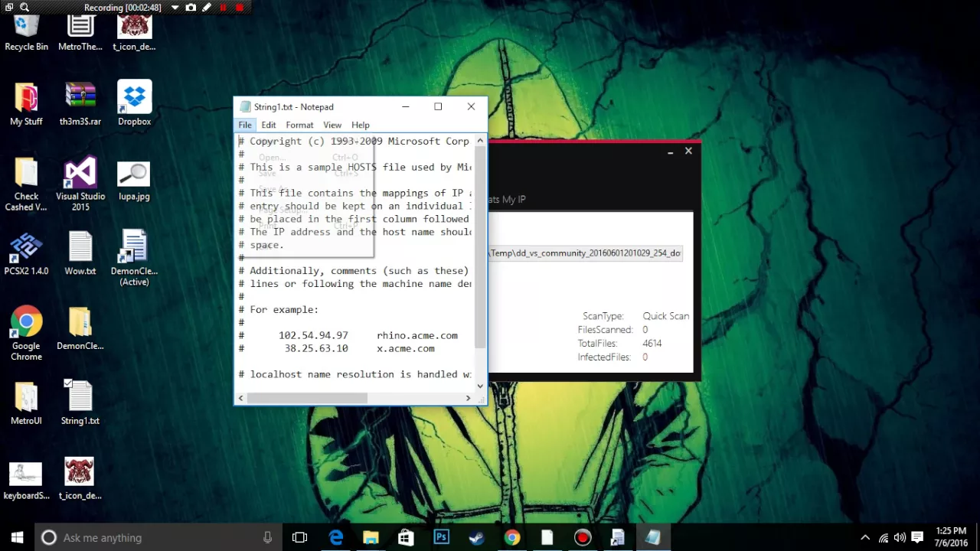
Task: Click the window-mode icon in recorder bar
Action: click(9, 8)
